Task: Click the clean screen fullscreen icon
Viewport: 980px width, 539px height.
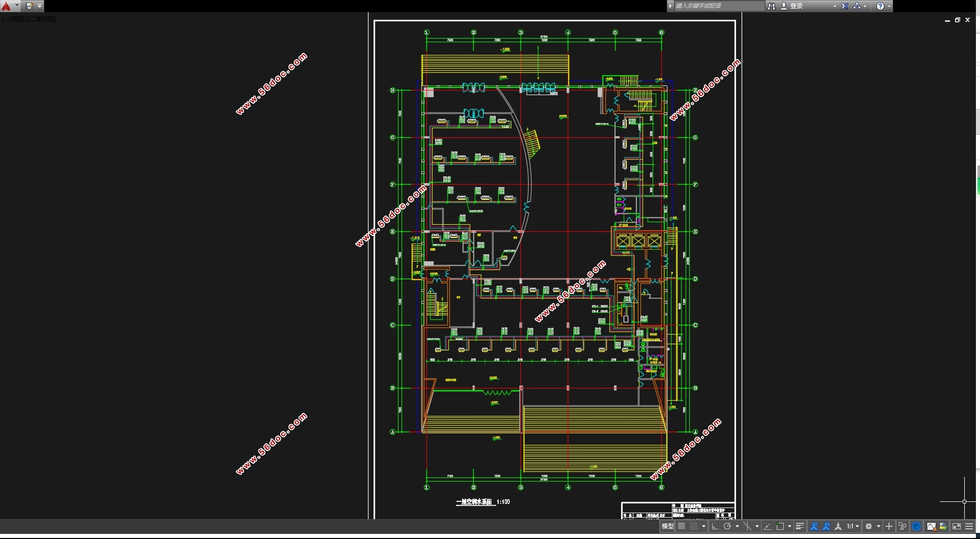Action: (956, 526)
